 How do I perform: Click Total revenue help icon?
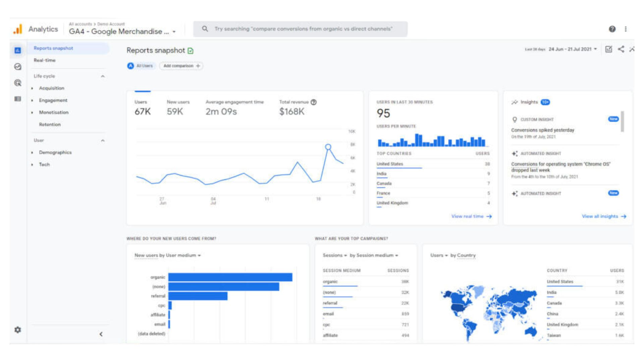tap(314, 102)
